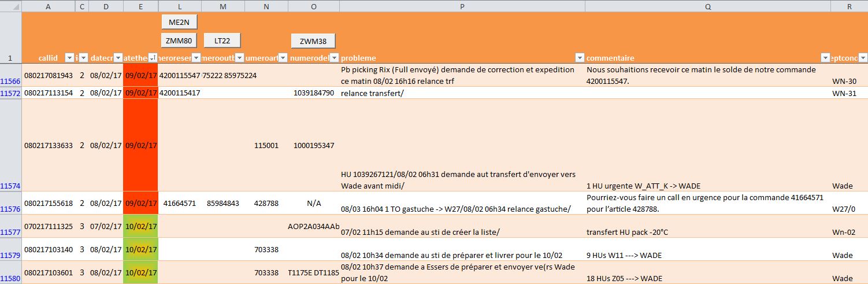Open the filter dropdown for column C
Image resolution: width=868 pixels, height=284 pixels.
[83, 58]
